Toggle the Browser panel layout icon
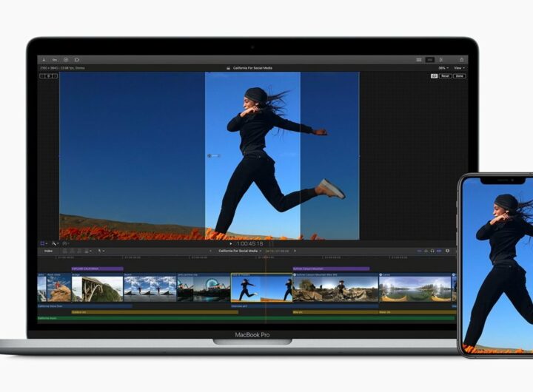 tap(420, 59)
